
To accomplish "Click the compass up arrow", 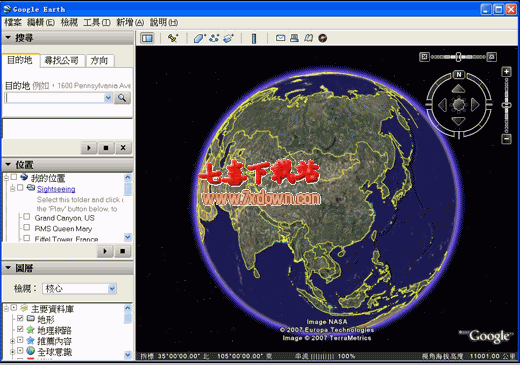I will [x=459, y=89].
